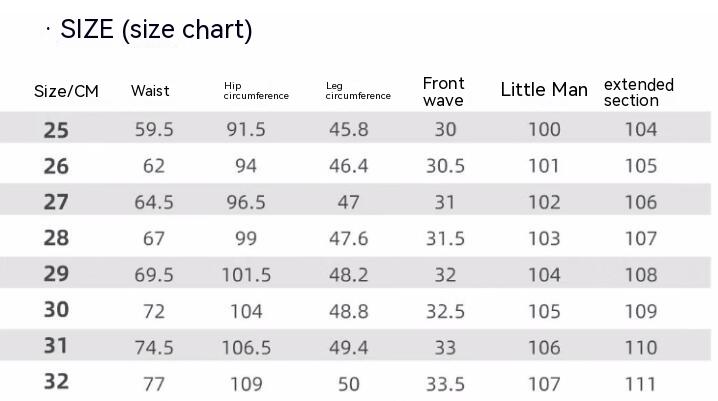The height and width of the screenshot is (401, 718).
Task: Click the waist value 59.5
Action: [x=154, y=129]
